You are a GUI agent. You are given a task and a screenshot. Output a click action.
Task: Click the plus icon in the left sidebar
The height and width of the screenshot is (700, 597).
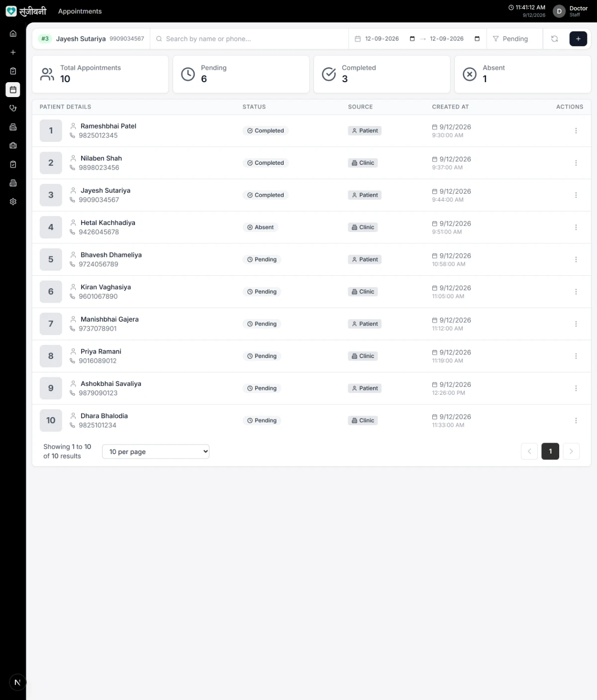click(13, 52)
